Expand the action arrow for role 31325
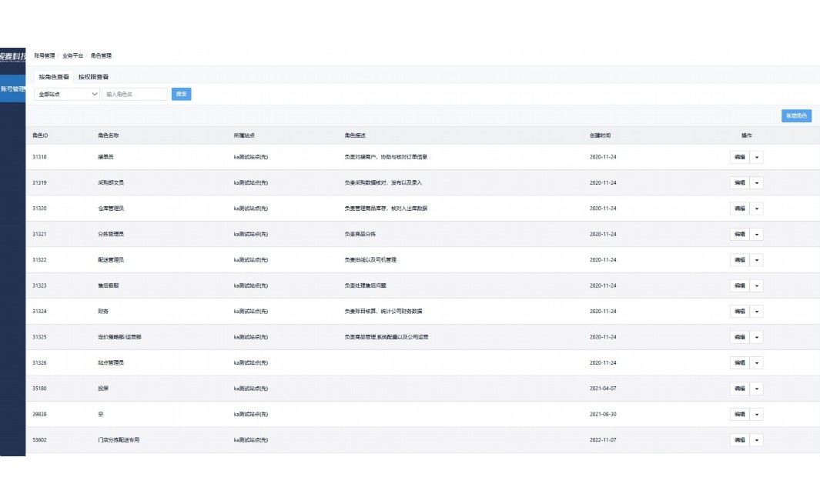Viewport: 820px width, 504px height. pyautogui.click(x=756, y=337)
